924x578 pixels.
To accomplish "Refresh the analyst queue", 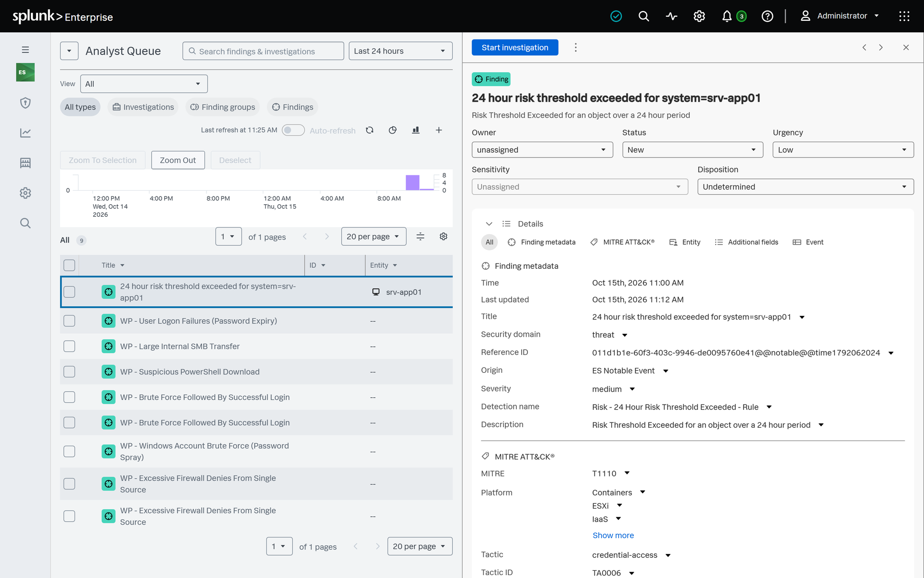I will (x=370, y=130).
